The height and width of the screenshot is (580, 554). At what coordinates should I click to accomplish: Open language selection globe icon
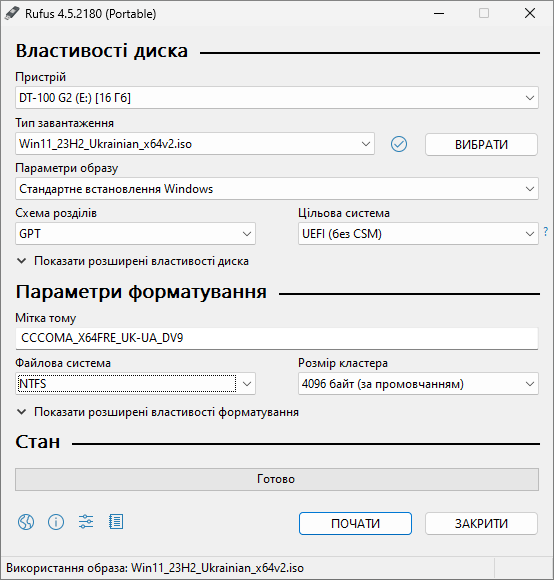click(x=26, y=522)
